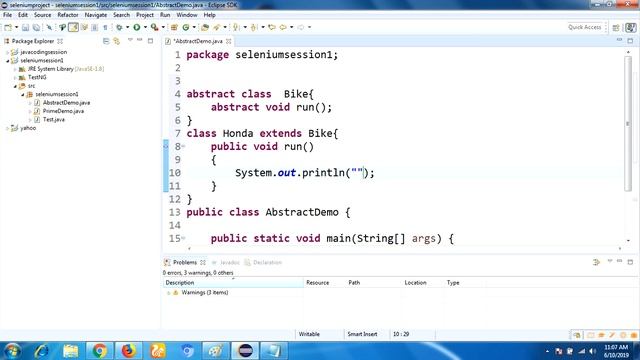
Task: Open Google Chrome from the taskbar
Action: click(x=99, y=351)
